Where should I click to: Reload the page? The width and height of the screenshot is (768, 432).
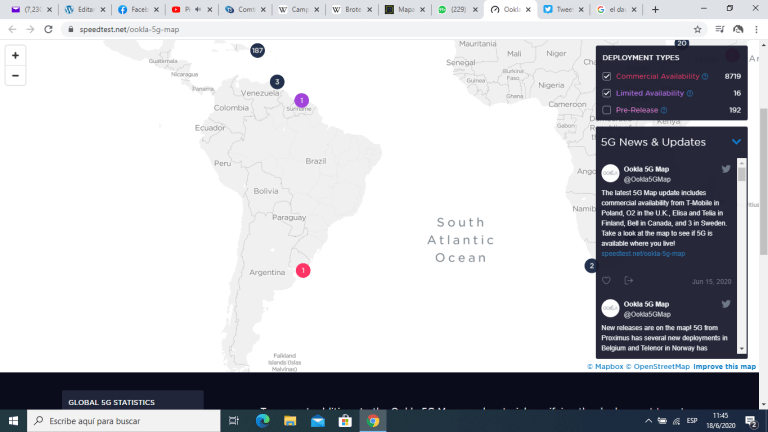pos(48,29)
